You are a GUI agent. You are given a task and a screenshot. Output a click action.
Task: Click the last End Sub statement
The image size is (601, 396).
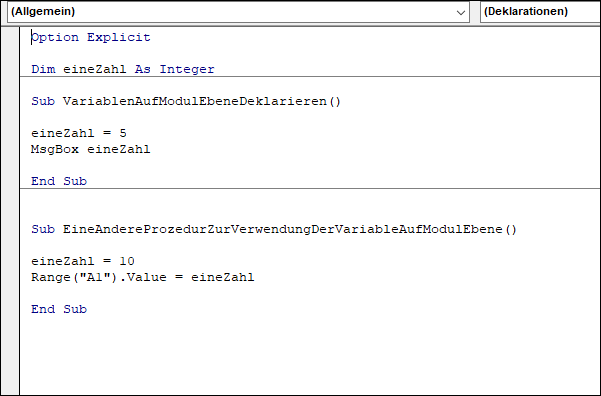click(x=59, y=309)
